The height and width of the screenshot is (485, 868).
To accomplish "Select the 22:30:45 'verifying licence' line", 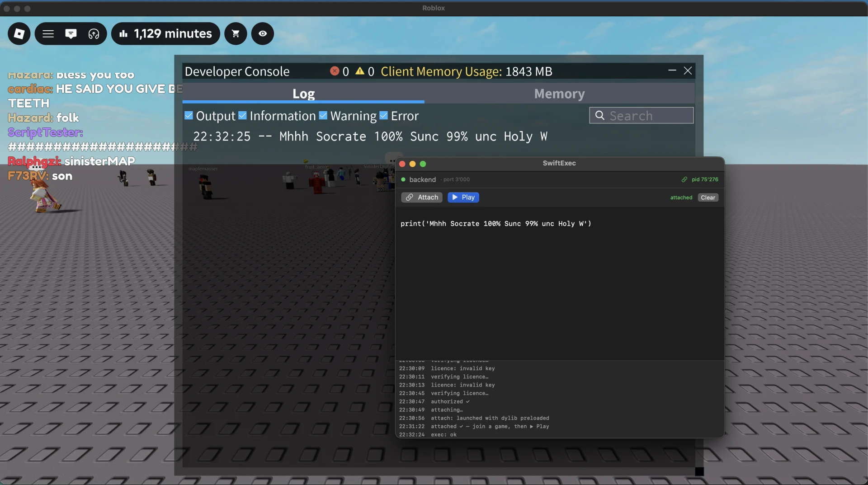I will pyautogui.click(x=444, y=393).
